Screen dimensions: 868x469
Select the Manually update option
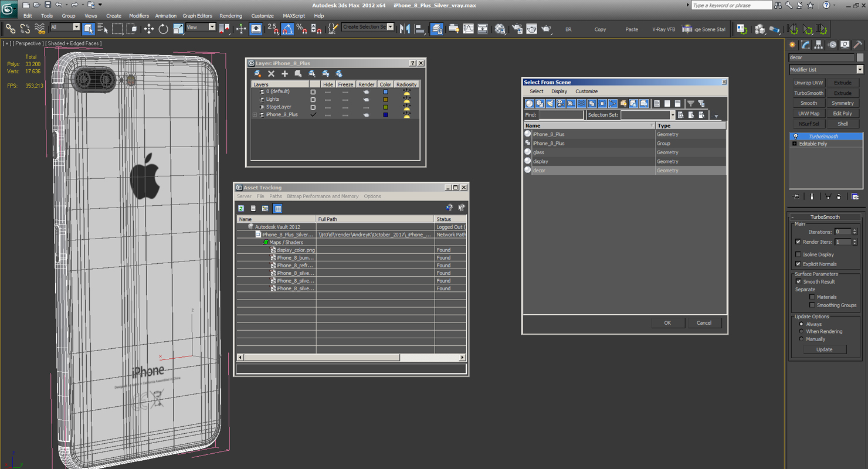(801, 339)
